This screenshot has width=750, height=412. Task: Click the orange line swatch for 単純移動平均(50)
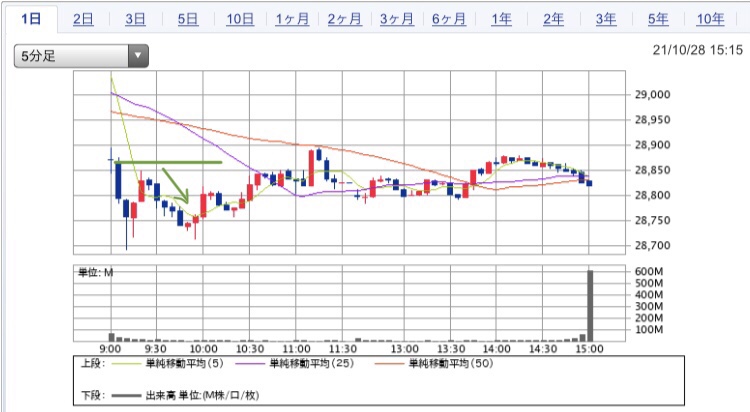[389, 364]
